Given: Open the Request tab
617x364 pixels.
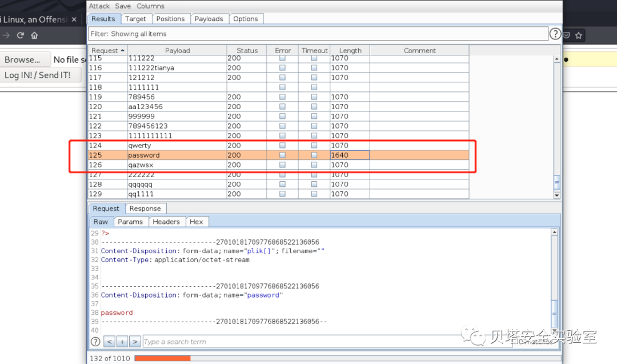Looking at the screenshot, I should point(106,209).
